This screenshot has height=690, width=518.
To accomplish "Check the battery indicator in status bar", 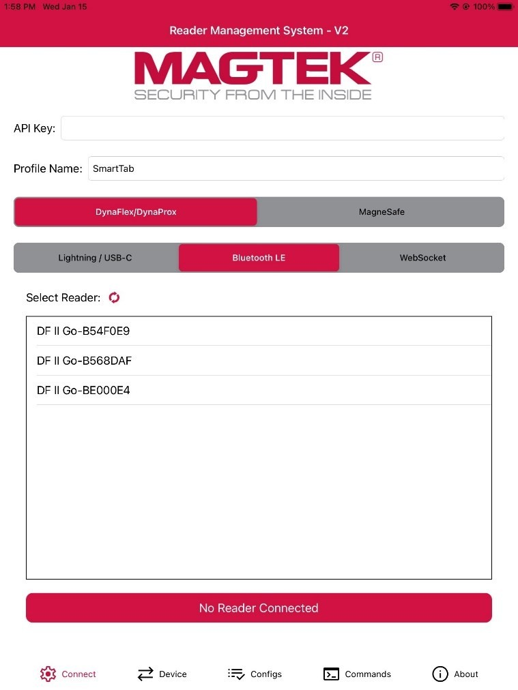I will pos(505,7).
